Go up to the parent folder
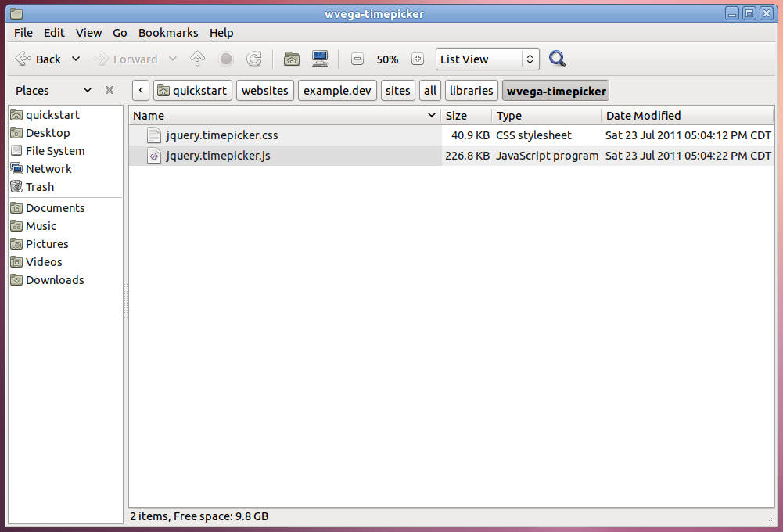This screenshot has width=783, height=532. [x=197, y=59]
